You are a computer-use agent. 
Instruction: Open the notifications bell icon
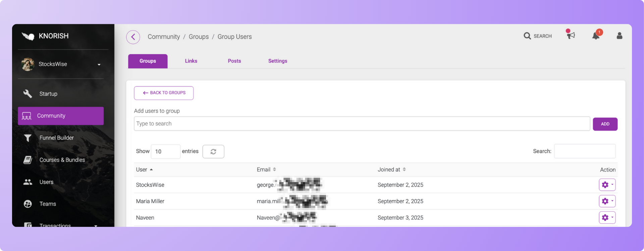pos(596,36)
